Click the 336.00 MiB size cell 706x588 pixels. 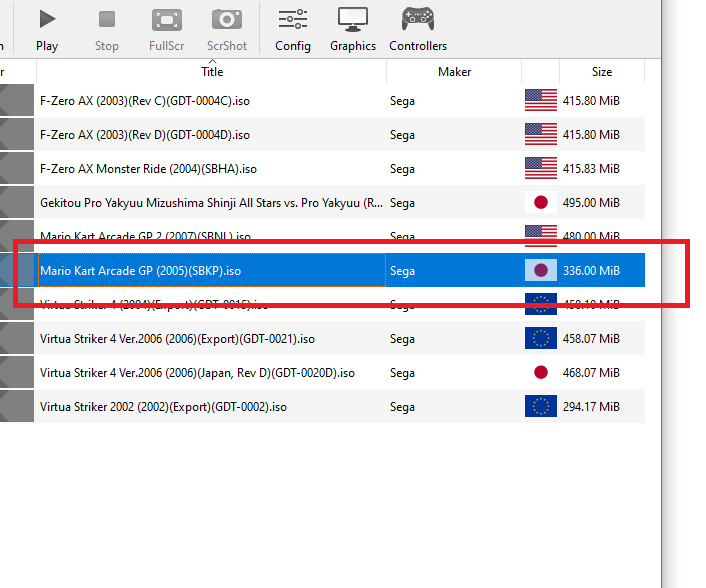point(591,271)
